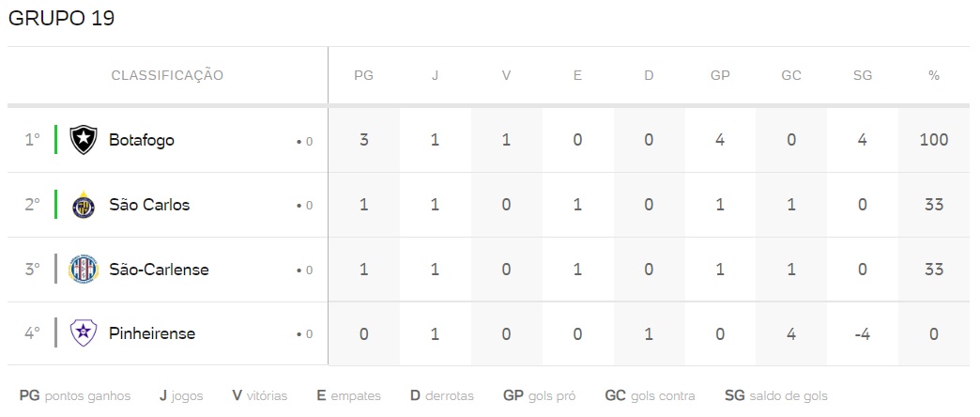Click the 'SG saldo de gols' legend

tap(776, 395)
